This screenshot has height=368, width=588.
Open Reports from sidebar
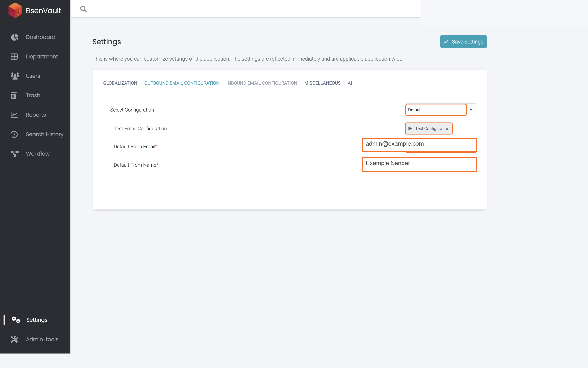(x=35, y=115)
